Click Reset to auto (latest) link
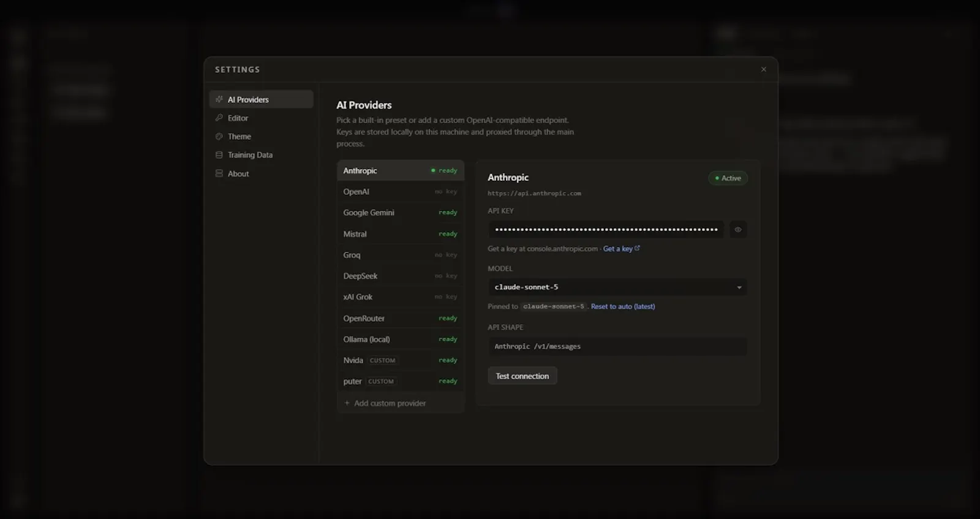 click(623, 306)
